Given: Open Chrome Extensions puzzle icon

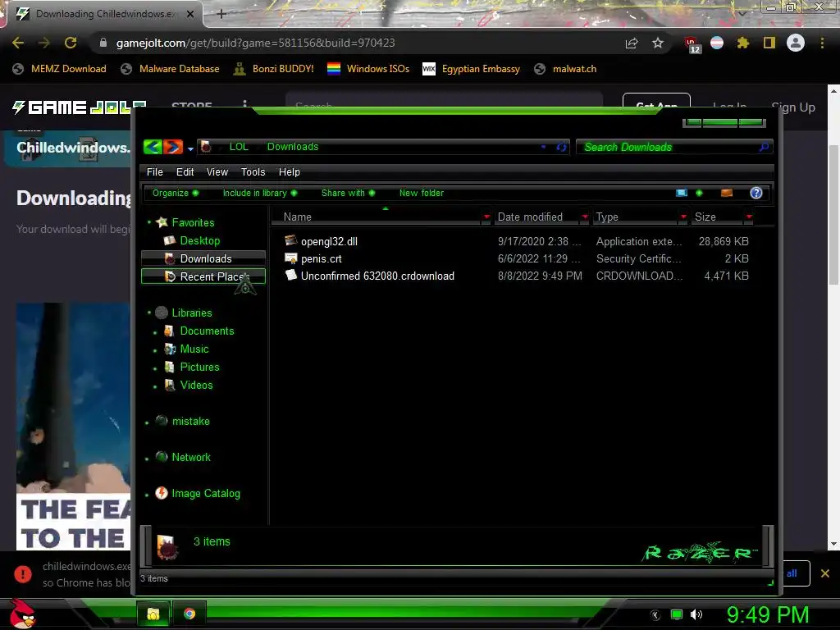Looking at the screenshot, I should coord(743,43).
